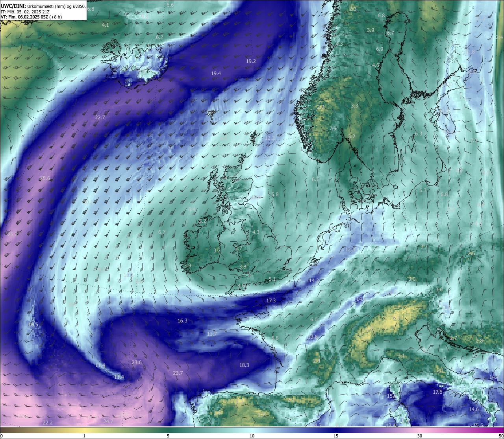The image size is (504, 439).
Task: Click the 18.3 value label
Action: pos(244,365)
